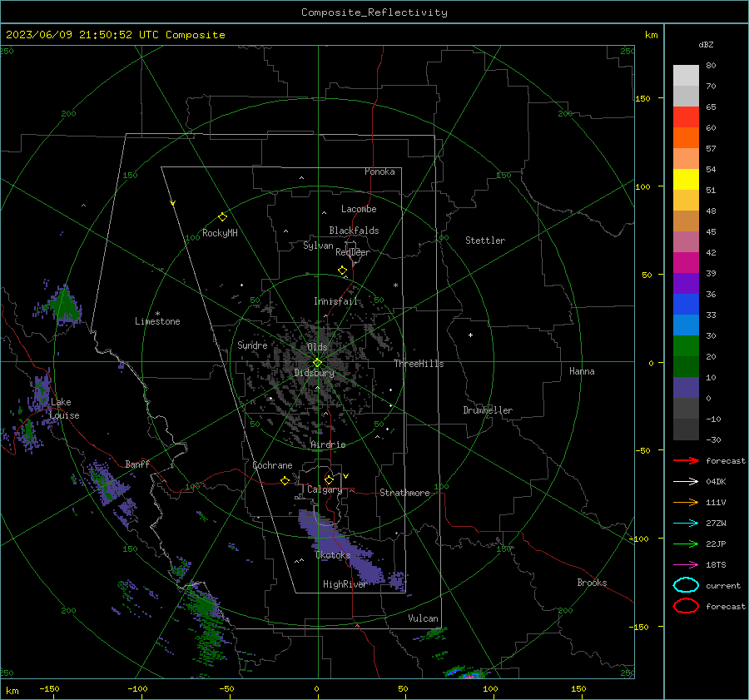Click the Composite_Reflectivity title

[374, 12]
